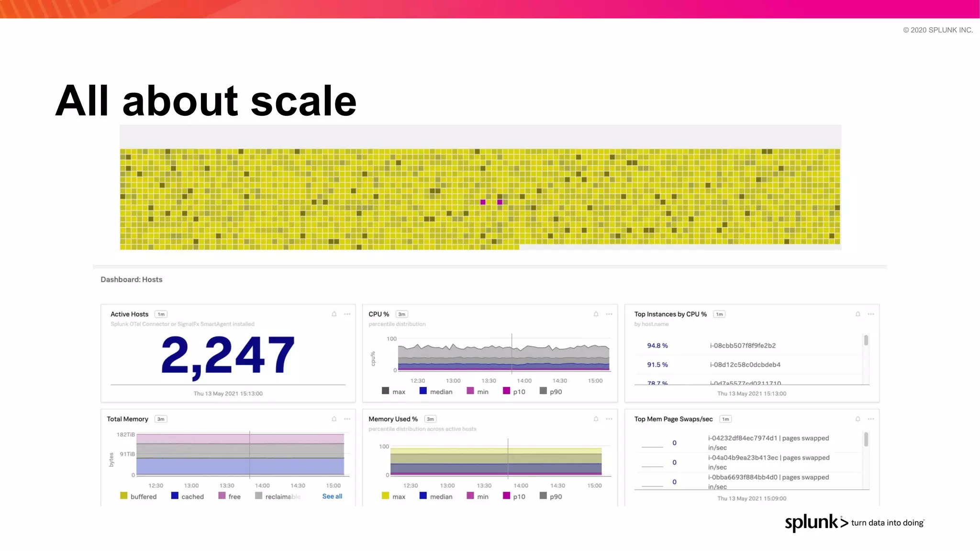Toggle the min series in CPU % legend
The width and height of the screenshot is (980, 551).
coord(478,391)
